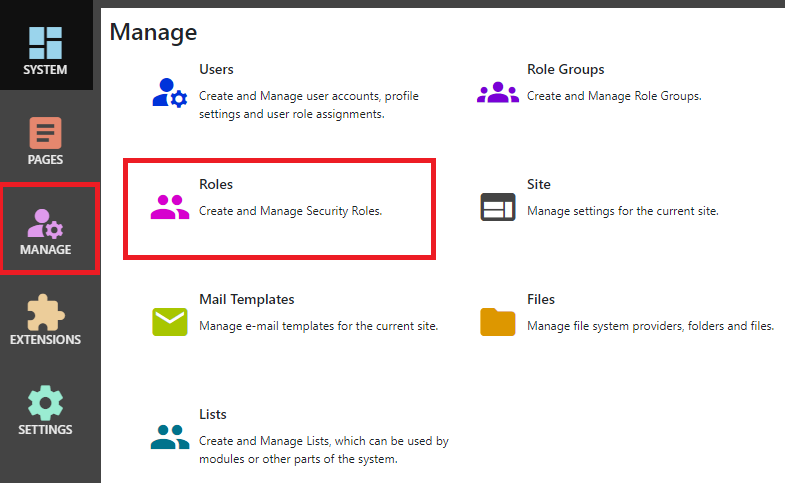The width and height of the screenshot is (785, 483).
Task: Click the Site window layout icon
Action: (x=497, y=207)
